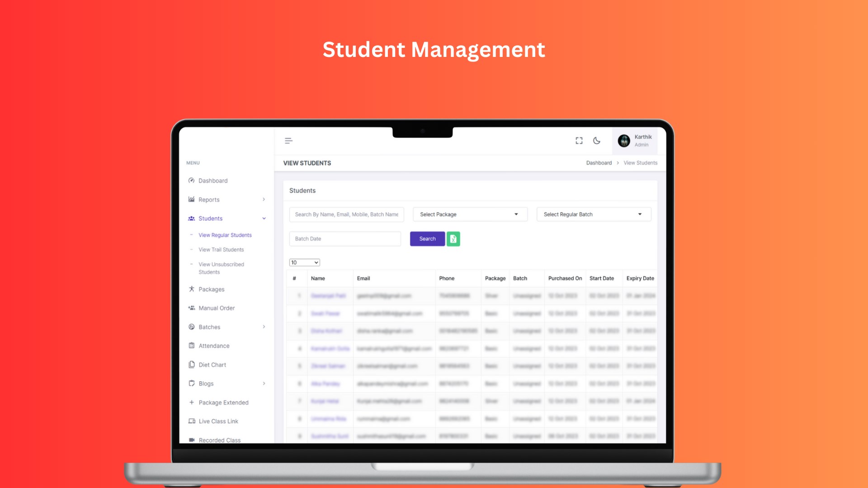The height and width of the screenshot is (488, 868).
Task: Click the fullscreen toggle icon
Action: pos(578,140)
